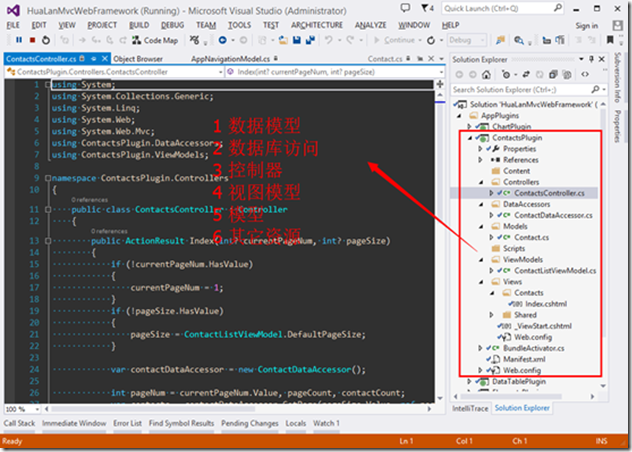Screen dimensions: 632x452
Task: Open the Subversion Info side tab
Action: 617,77
